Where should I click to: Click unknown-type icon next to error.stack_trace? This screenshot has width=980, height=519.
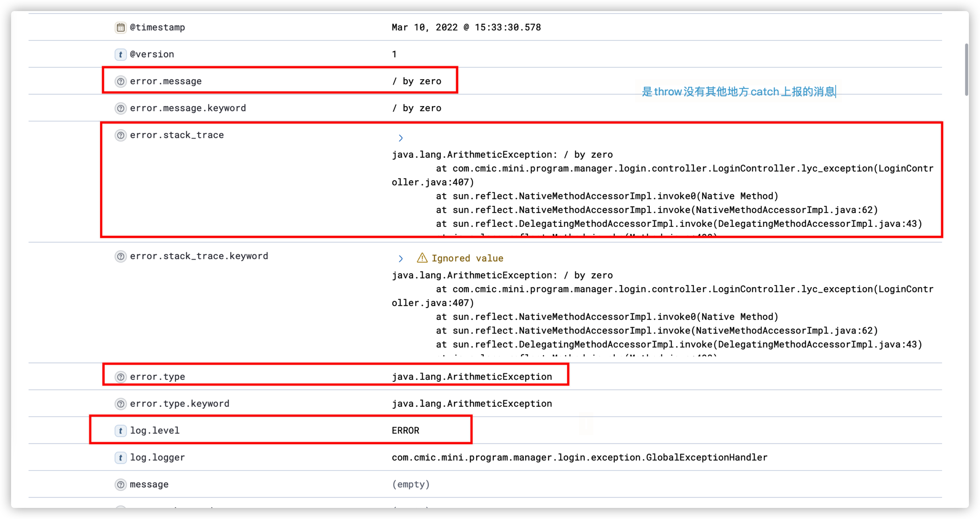coord(121,135)
